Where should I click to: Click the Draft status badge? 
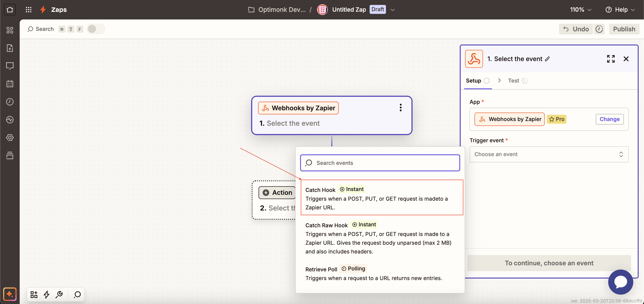[x=377, y=9]
